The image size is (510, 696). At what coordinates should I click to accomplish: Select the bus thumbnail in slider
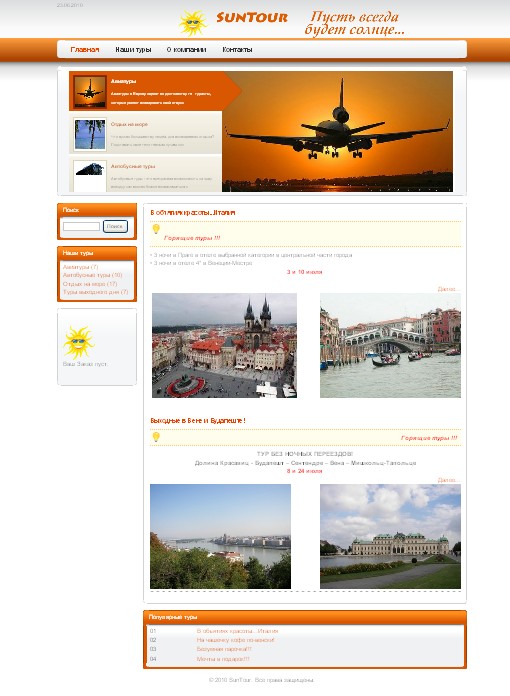point(90,176)
